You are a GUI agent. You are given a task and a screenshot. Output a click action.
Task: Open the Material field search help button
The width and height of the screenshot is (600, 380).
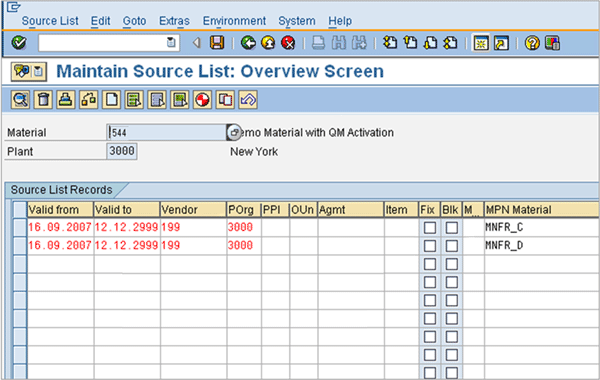tap(234, 132)
